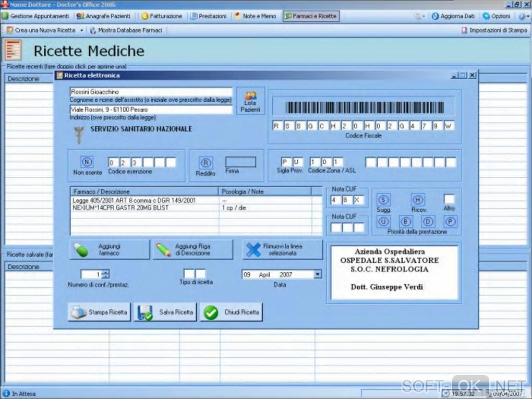Open Mostra Database Farmaci
The image size is (532, 399).
click(126, 30)
